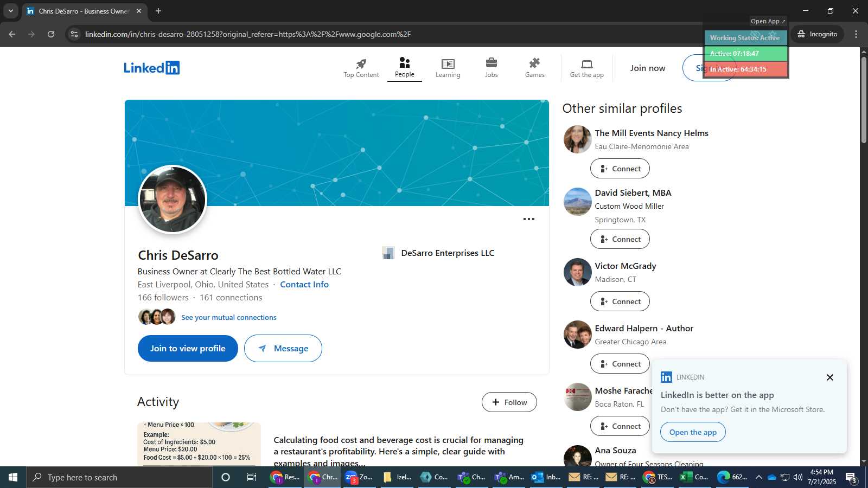Open Victor McGrady profile avatar

578,272
